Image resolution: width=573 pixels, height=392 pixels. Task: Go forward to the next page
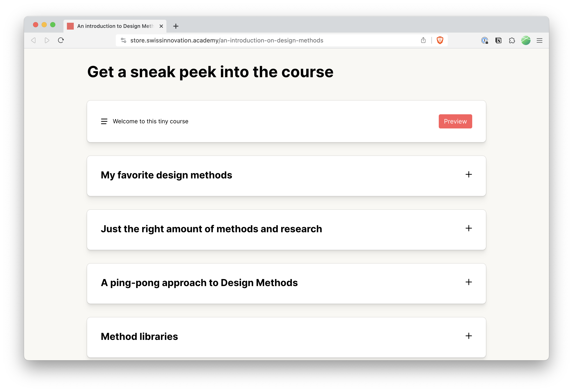point(47,40)
